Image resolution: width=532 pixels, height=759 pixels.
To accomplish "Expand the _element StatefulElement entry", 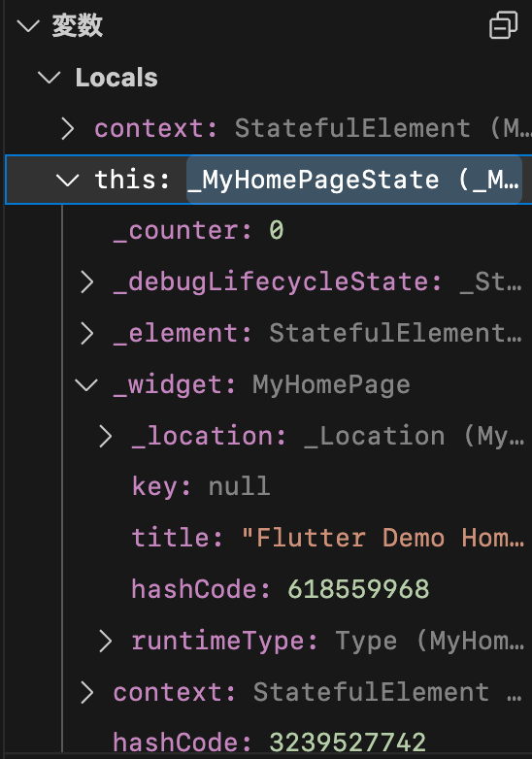I will (x=87, y=334).
